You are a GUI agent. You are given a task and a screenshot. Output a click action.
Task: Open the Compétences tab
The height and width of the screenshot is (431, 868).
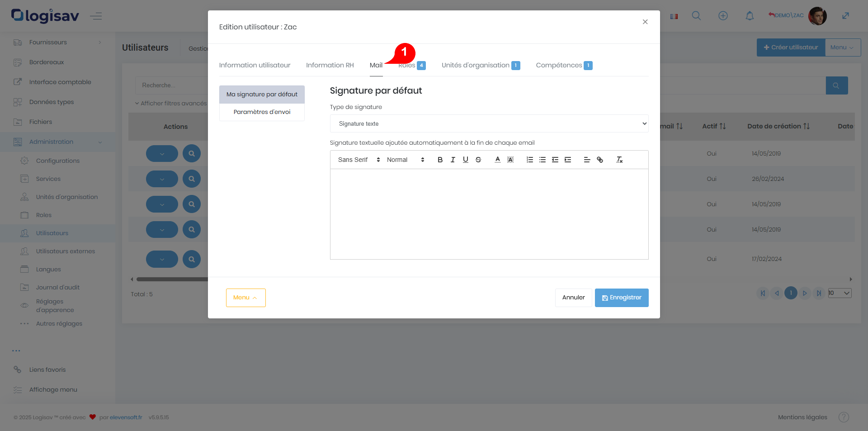point(559,65)
